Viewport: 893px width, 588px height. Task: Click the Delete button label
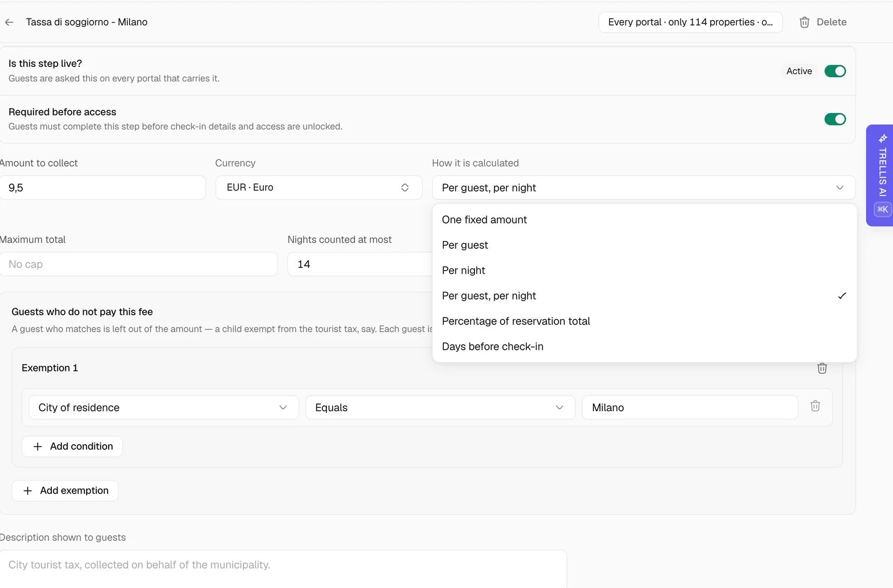point(832,22)
